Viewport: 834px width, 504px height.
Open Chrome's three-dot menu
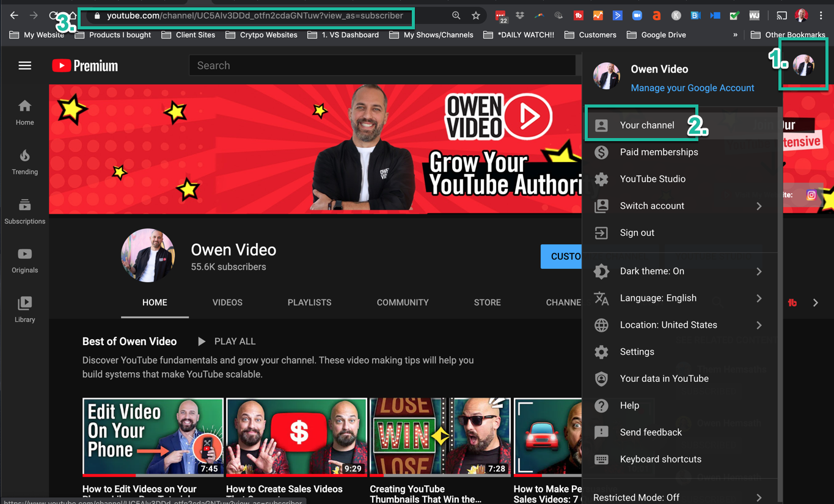pyautogui.click(x=821, y=16)
